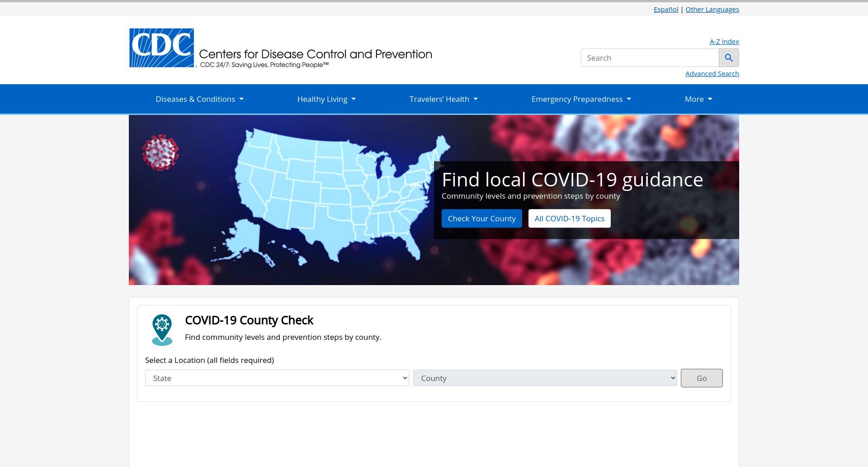Open the Advanced Search link

pos(712,74)
